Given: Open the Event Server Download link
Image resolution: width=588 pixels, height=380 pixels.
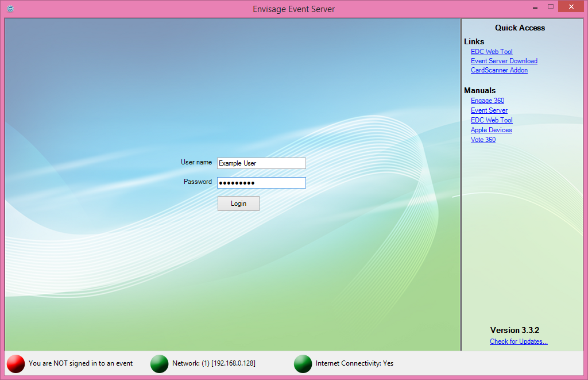Looking at the screenshot, I should (x=504, y=61).
